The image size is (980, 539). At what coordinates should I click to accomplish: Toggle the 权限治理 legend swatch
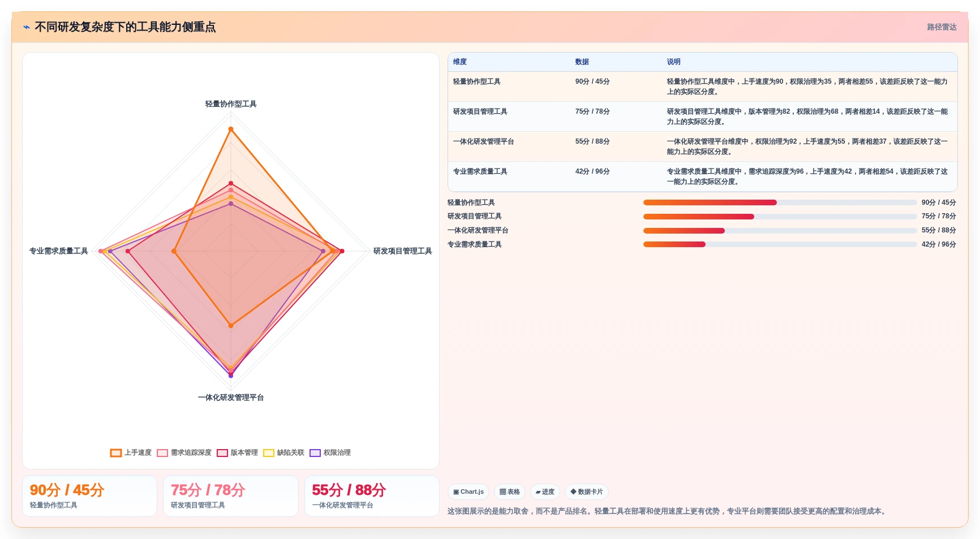315,453
